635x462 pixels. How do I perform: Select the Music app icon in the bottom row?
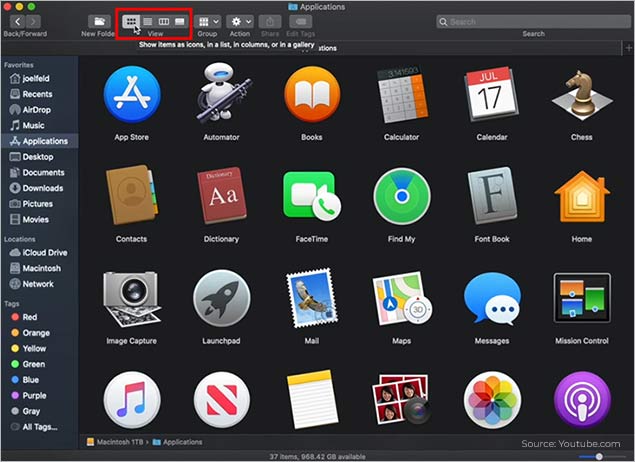point(132,400)
